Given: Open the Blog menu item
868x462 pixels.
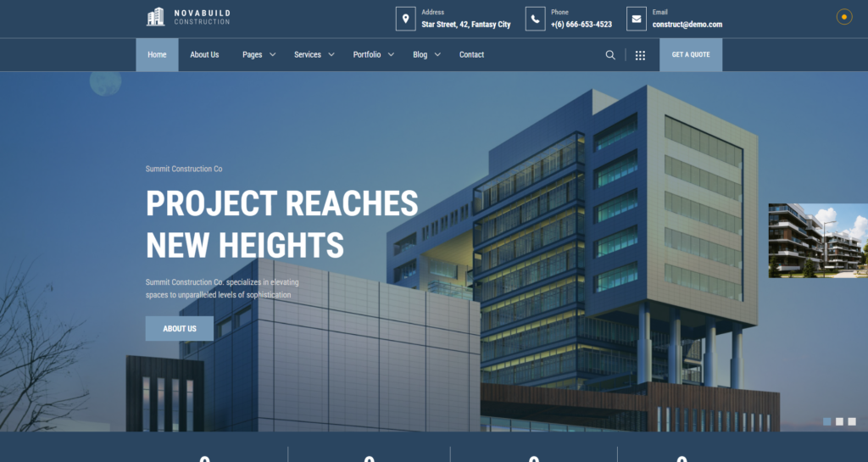Looking at the screenshot, I should (x=420, y=55).
